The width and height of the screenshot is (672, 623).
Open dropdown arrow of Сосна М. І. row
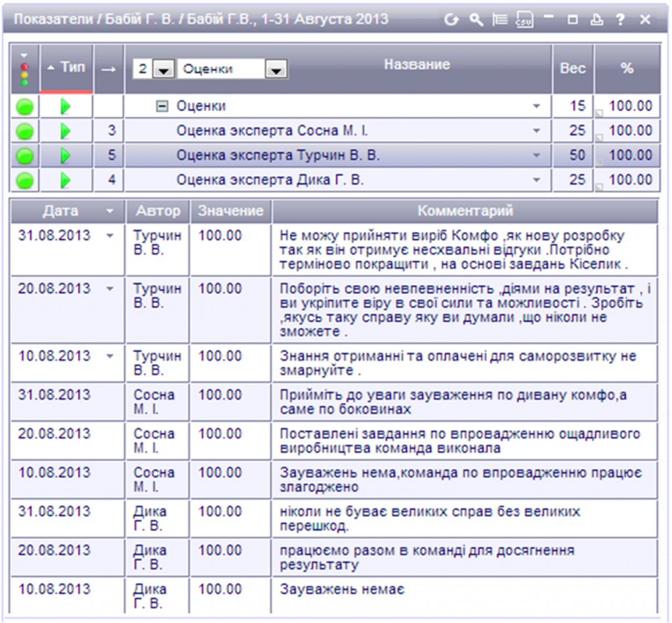coord(536,131)
